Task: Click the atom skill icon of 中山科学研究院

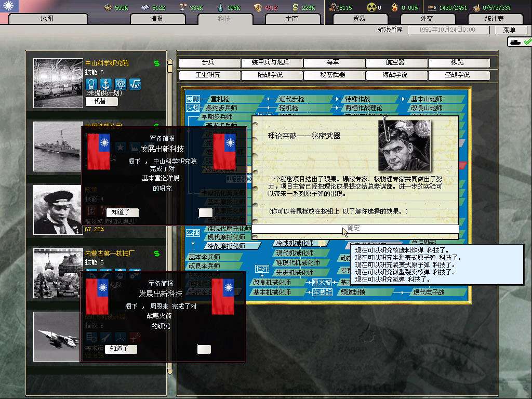Action: (x=121, y=84)
